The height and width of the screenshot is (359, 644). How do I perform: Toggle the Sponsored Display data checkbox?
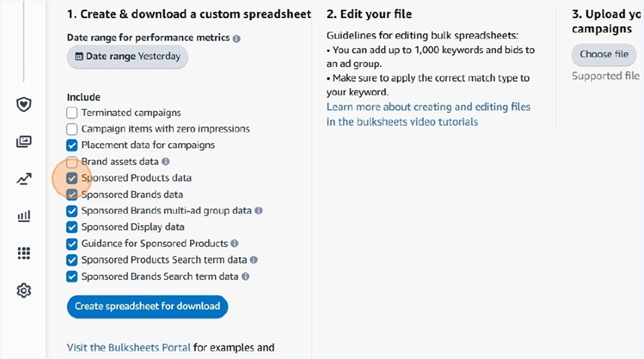pyautogui.click(x=72, y=227)
